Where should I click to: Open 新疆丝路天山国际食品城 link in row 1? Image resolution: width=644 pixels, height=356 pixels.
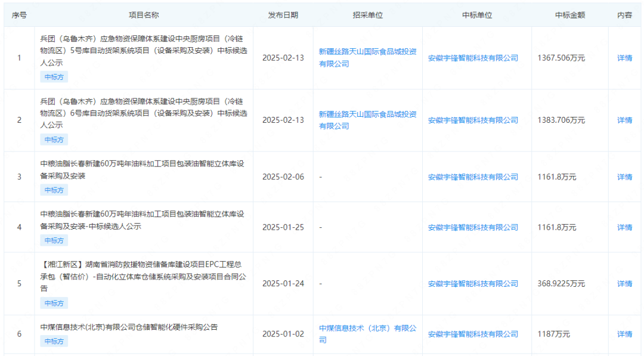367,58
